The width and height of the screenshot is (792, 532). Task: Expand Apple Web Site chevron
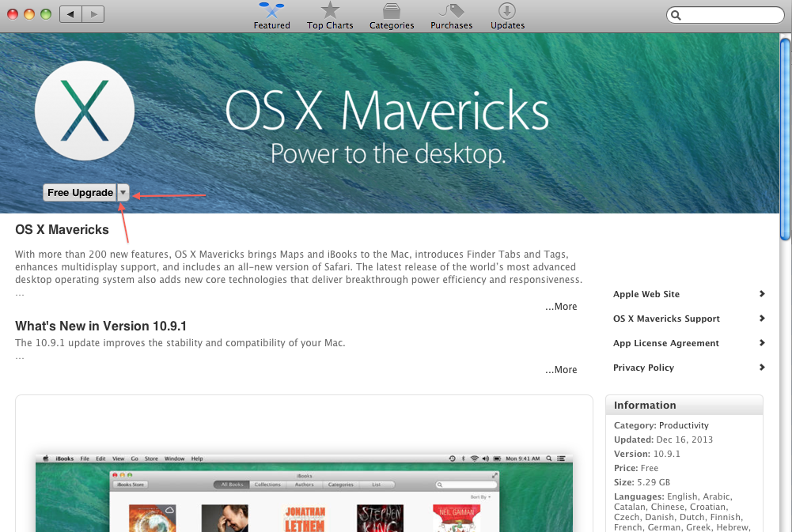762,294
